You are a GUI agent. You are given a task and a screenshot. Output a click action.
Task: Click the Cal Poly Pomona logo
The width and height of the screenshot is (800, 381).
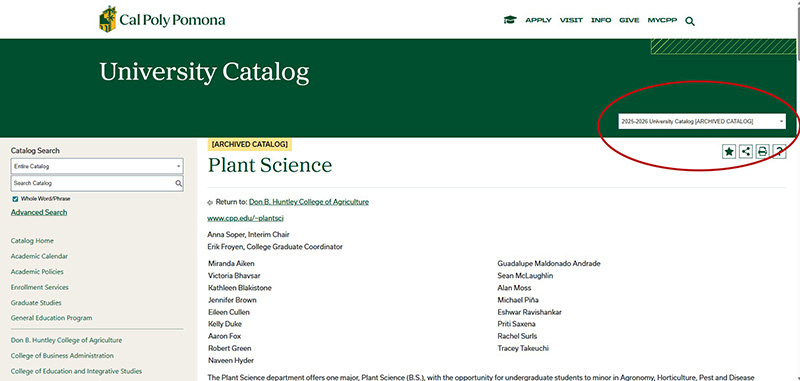(162, 20)
